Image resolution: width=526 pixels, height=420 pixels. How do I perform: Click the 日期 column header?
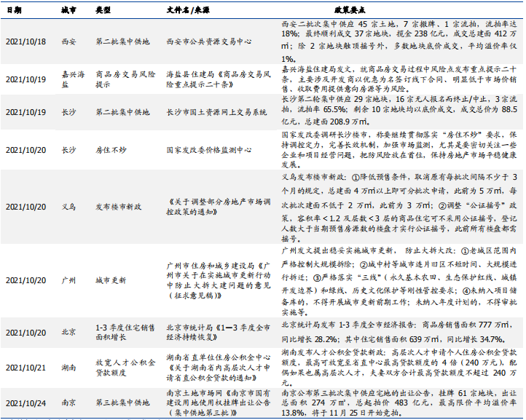click(x=14, y=12)
